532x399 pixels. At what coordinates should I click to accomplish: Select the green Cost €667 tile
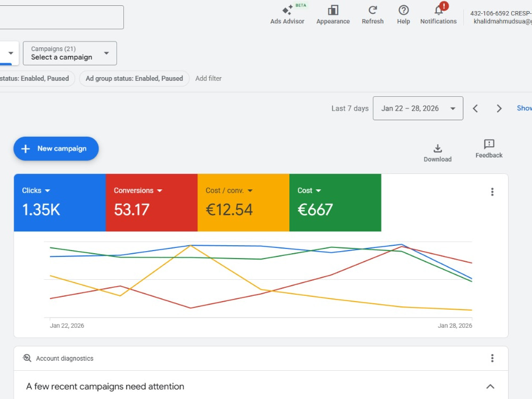pos(335,203)
